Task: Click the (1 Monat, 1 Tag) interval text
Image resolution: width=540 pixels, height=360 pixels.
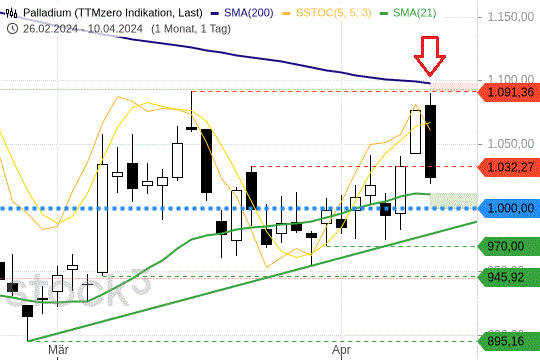Action: click(191, 29)
